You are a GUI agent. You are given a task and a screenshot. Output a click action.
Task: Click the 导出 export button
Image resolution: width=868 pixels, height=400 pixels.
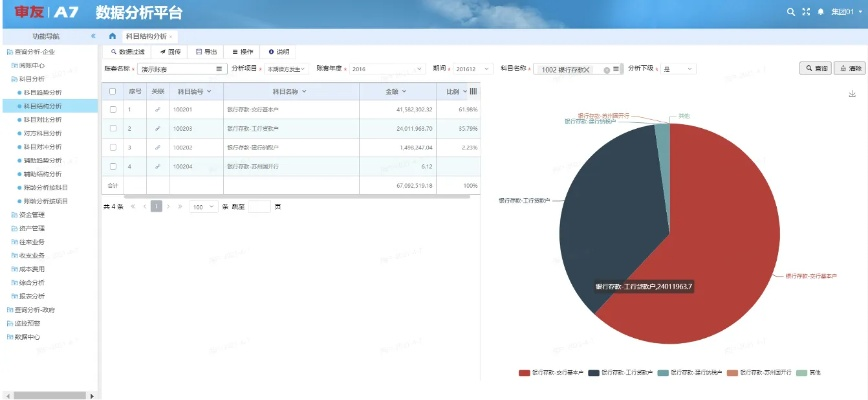[207, 51]
